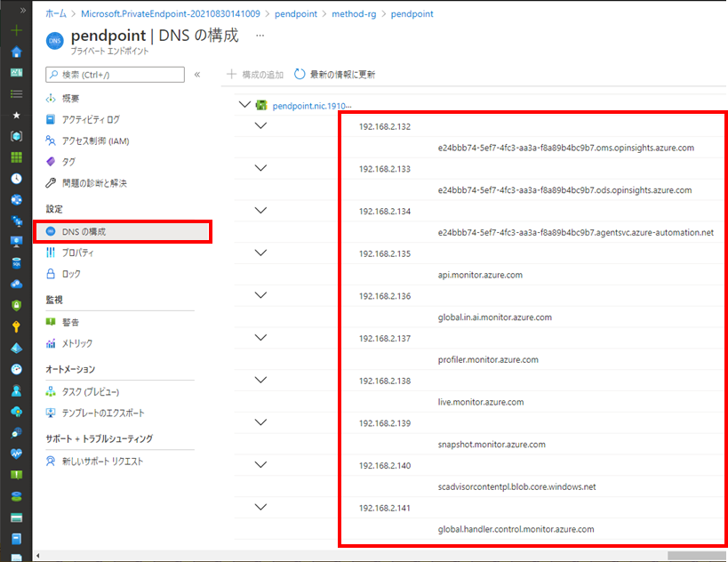The width and height of the screenshot is (728, 562).
Task: Collapse the 192.168.2.139 row chevron
Action: pos(261,421)
